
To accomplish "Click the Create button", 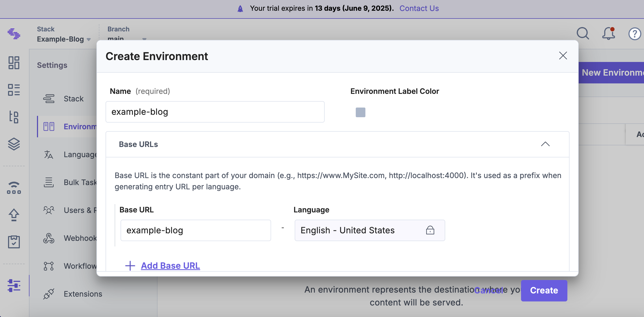I will click(544, 290).
